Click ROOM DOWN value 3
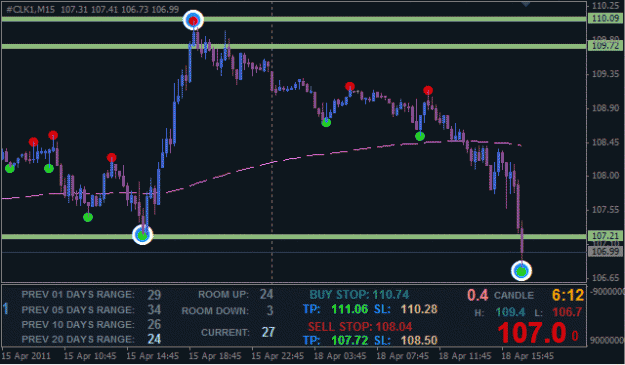 click(270, 310)
